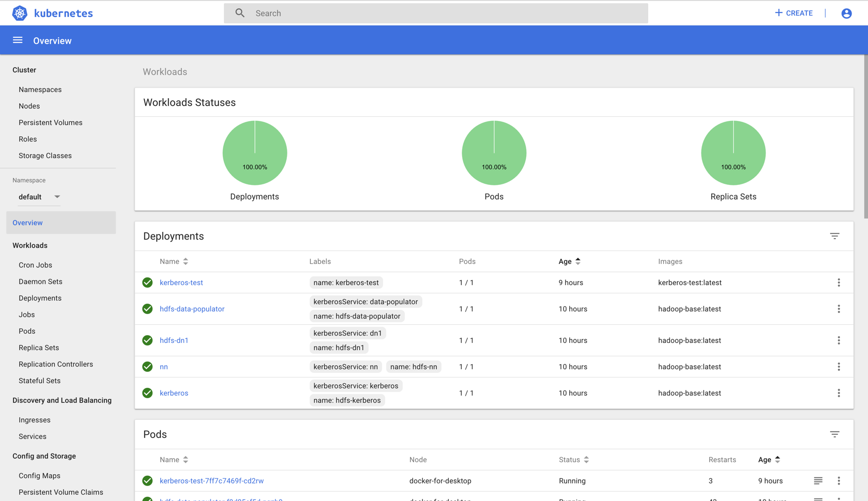Open the hdfs-data-populator deployment link
Image resolution: width=868 pixels, height=501 pixels.
pos(192,309)
